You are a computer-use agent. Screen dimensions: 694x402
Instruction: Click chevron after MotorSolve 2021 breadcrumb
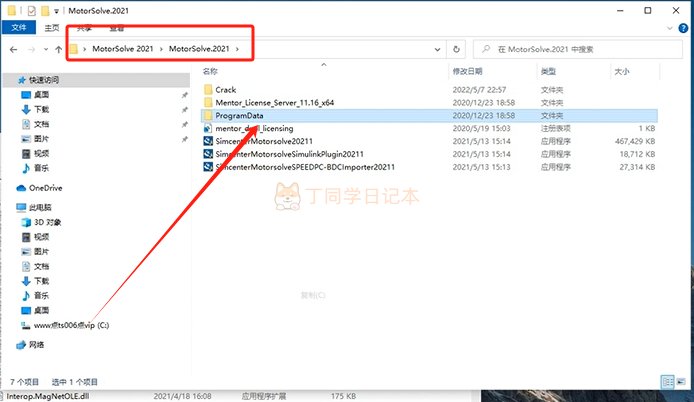point(161,49)
